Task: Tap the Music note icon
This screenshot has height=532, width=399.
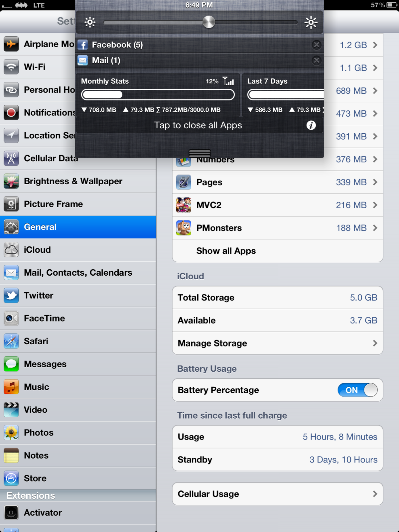Action: tap(11, 387)
